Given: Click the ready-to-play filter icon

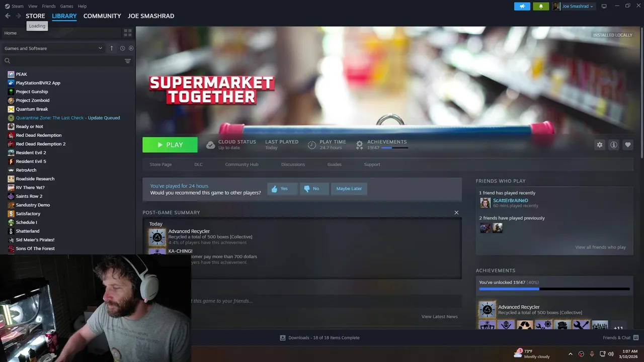Looking at the screenshot, I should [x=131, y=48].
